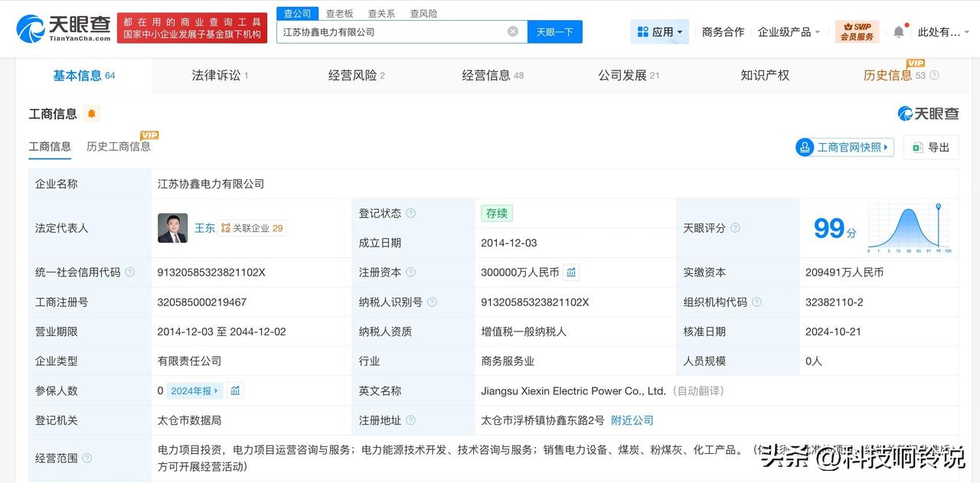Show help icon for 经营范围
The height and width of the screenshot is (483, 980).
click(87, 458)
